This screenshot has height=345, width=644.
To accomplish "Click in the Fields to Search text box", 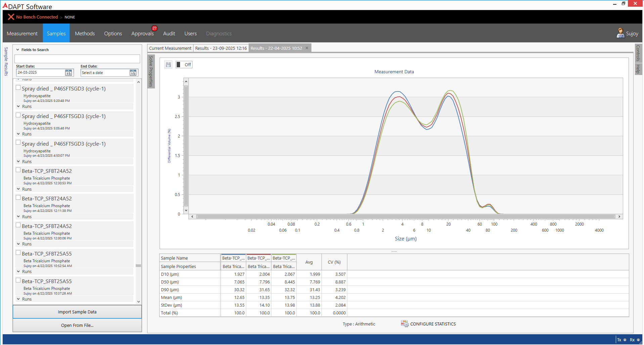I will coord(77,59).
